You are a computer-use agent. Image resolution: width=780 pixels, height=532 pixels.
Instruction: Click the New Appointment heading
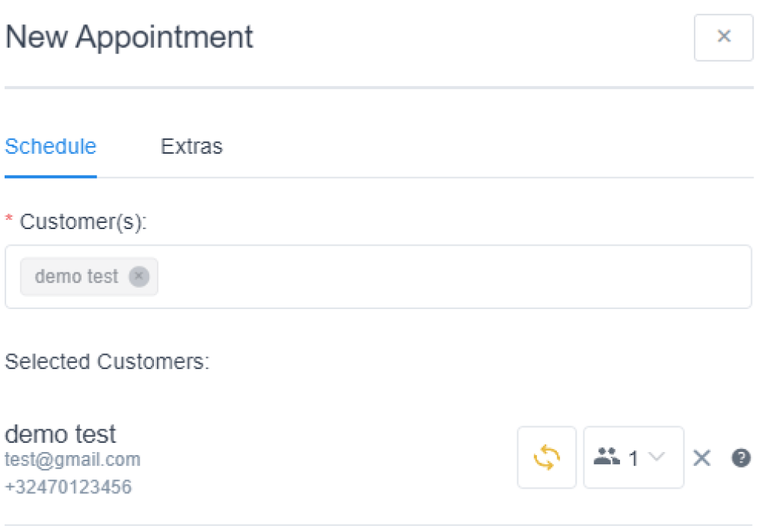(129, 37)
